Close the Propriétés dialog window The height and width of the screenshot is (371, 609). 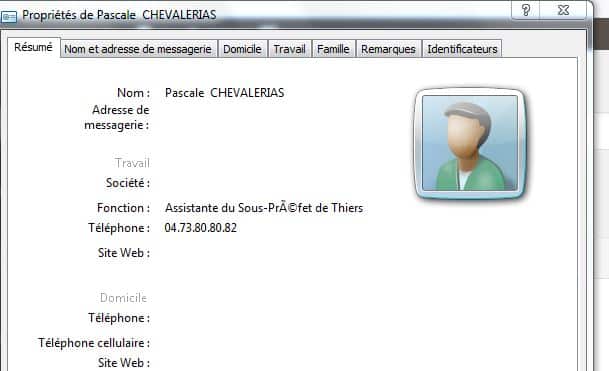[x=563, y=10]
